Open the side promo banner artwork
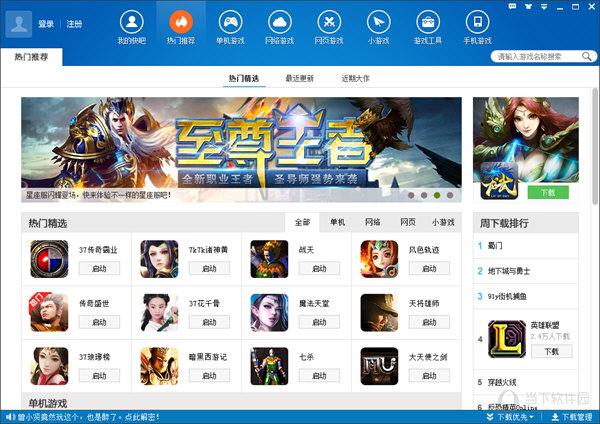This screenshot has height=424, width=600. tap(526, 140)
